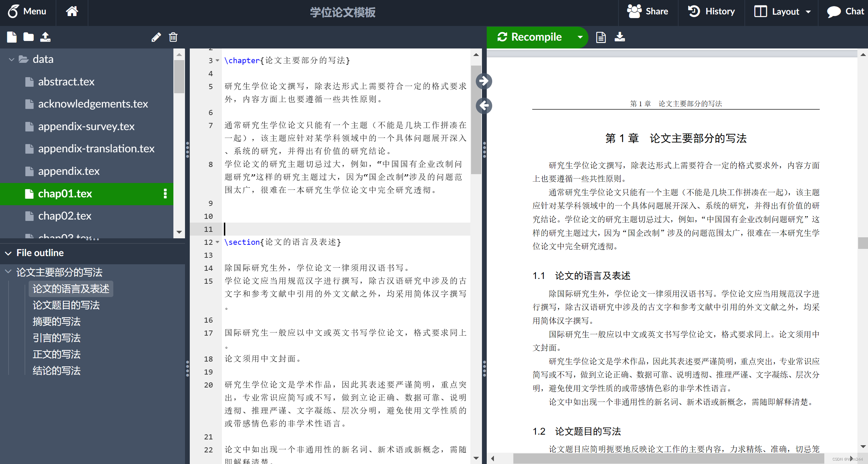The height and width of the screenshot is (464, 868).
Task: Open the Overleaf home page
Action: click(x=72, y=11)
